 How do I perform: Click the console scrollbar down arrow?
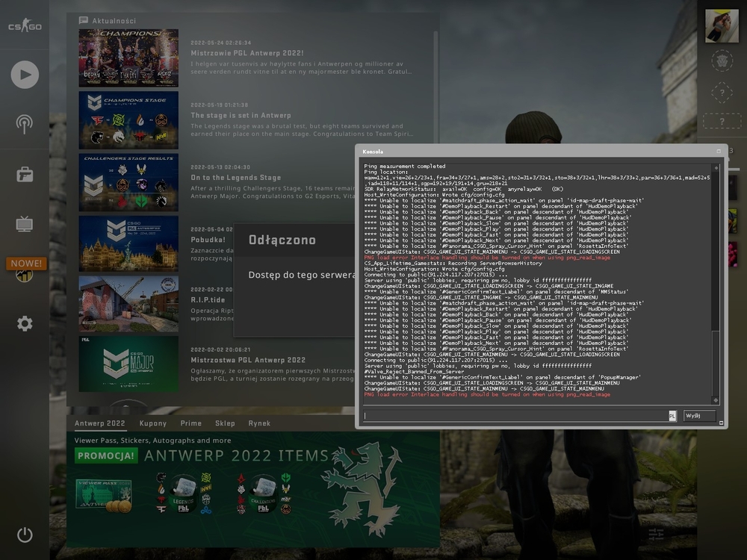[716, 400]
